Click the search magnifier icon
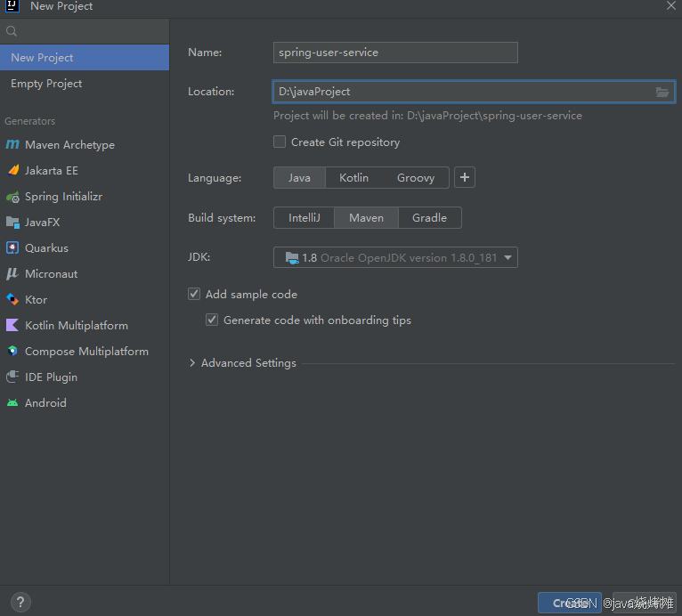The width and height of the screenshot is (682, 616). point(12,31)
